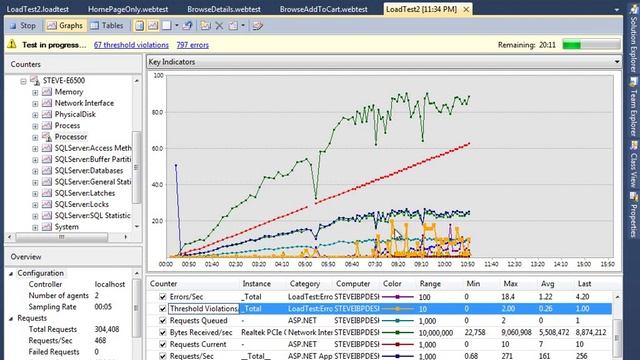
Task: Click the remaining time progress bar
Action: (591, 44)
